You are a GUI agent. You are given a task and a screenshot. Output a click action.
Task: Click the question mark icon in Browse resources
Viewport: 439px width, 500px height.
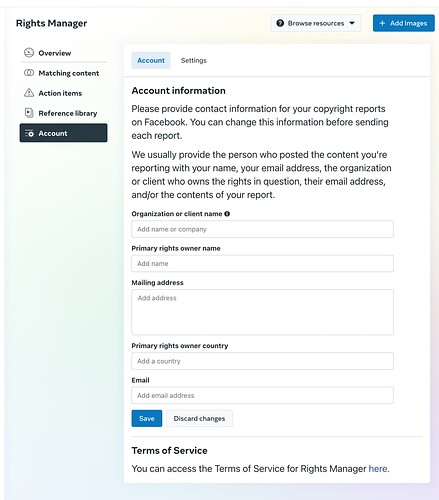click(x=280, y=23)
